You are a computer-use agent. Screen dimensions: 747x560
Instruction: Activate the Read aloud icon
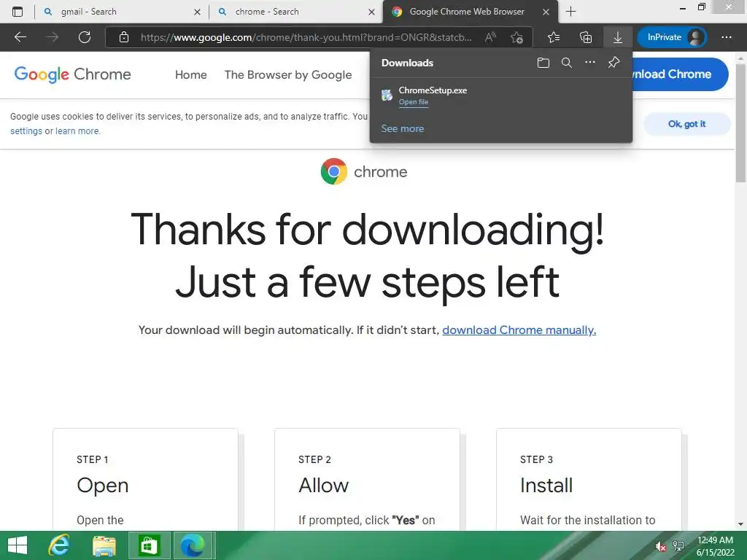tap(490, 37)
